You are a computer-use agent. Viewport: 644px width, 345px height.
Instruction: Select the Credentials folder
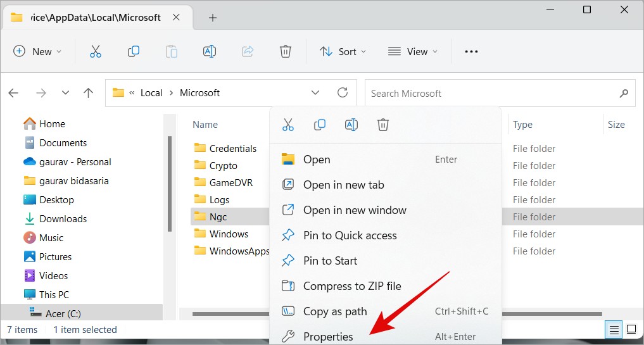(x=225, y=148)
